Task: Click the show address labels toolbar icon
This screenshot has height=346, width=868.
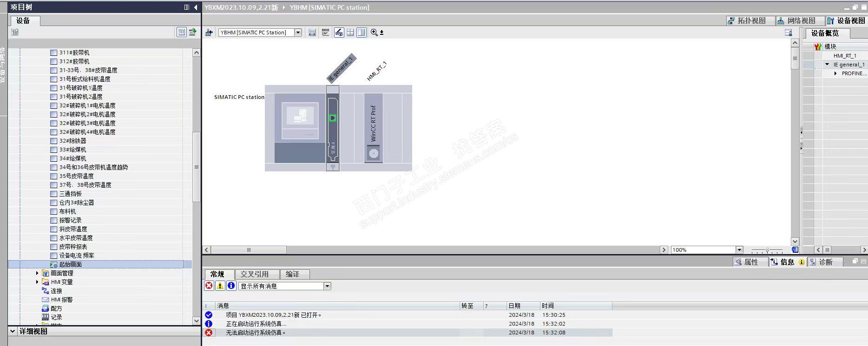Action: click(x=312, y=33)
